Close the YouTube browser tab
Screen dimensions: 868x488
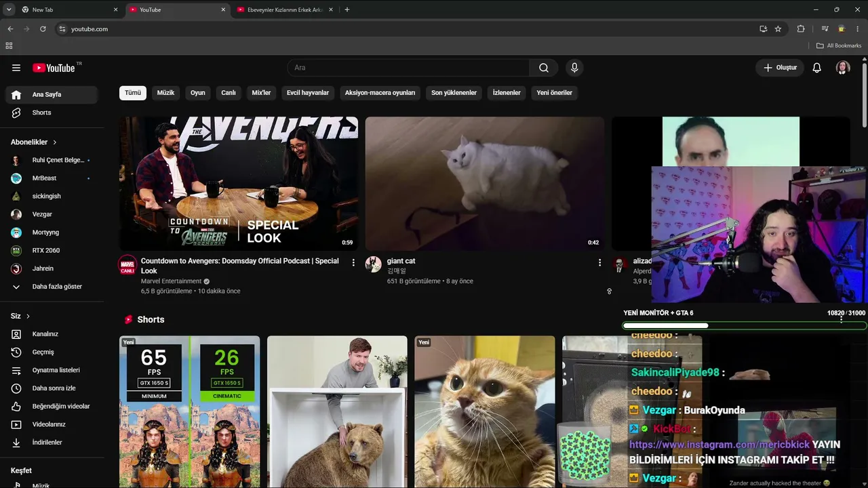tap(223, 10)
